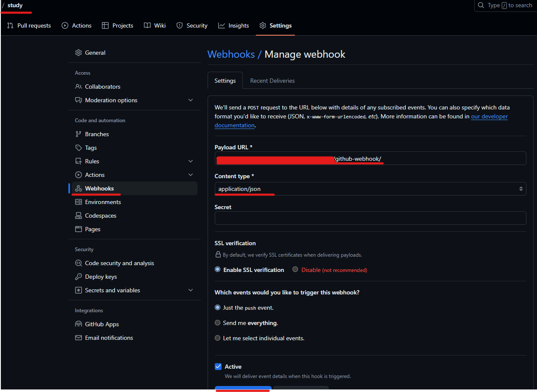Image resolution: width=537 pixels, height=392 pixels.
Task: Click the Secret input field
Action: coord(370,218)
